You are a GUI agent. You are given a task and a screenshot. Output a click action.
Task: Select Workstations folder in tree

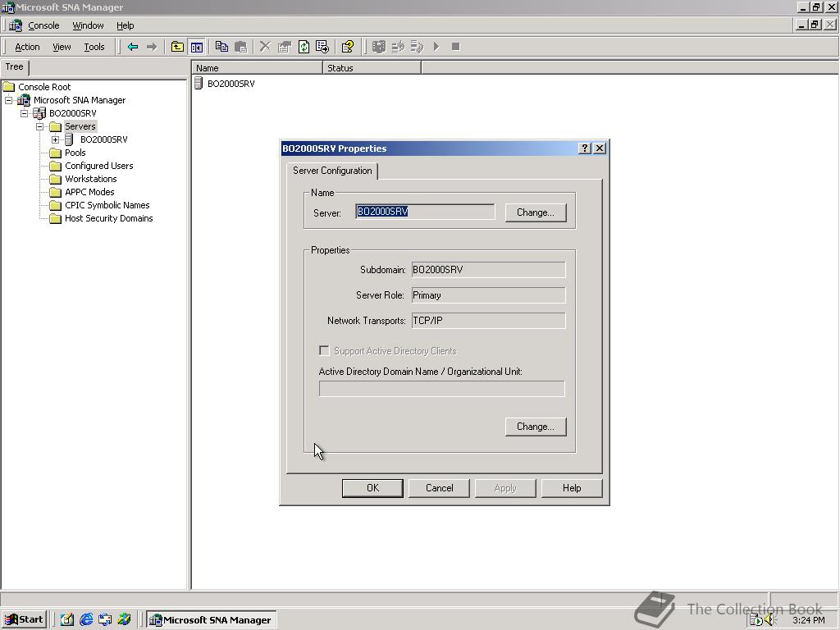(90, 179)
